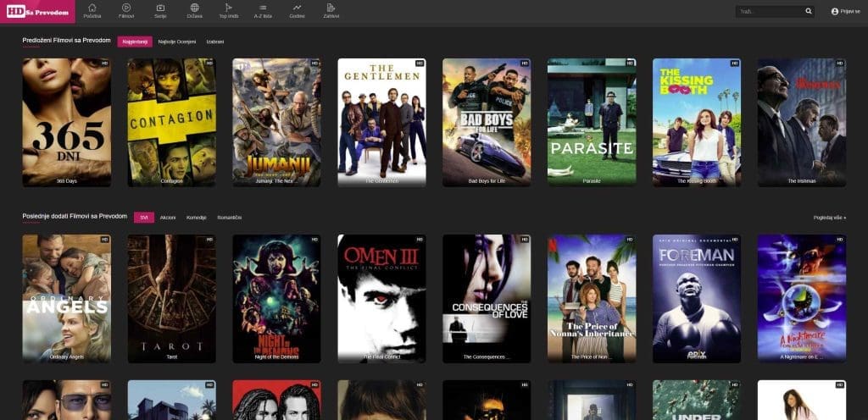Click the '365 Days' title caption
Image resolution: width=868 pixels, height=420 pixels.
(66, 180)
